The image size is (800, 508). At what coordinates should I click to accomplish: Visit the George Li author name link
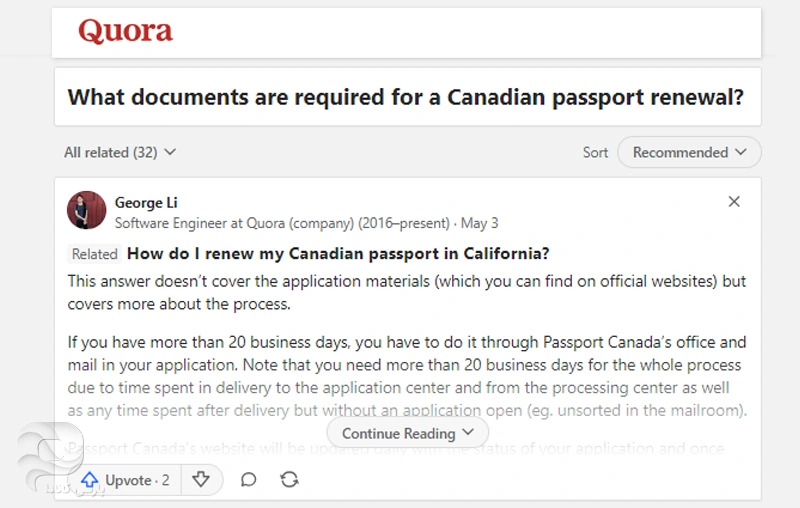pos(146,202)
